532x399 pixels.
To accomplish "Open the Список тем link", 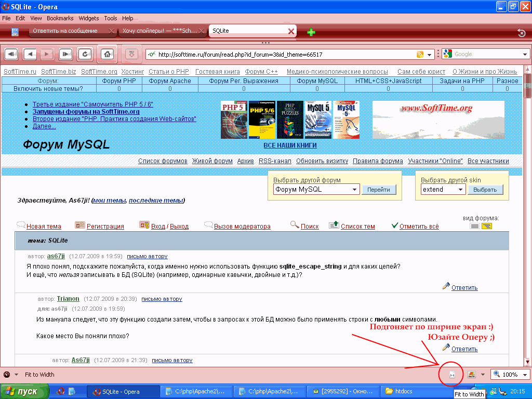I will [358, 227].
